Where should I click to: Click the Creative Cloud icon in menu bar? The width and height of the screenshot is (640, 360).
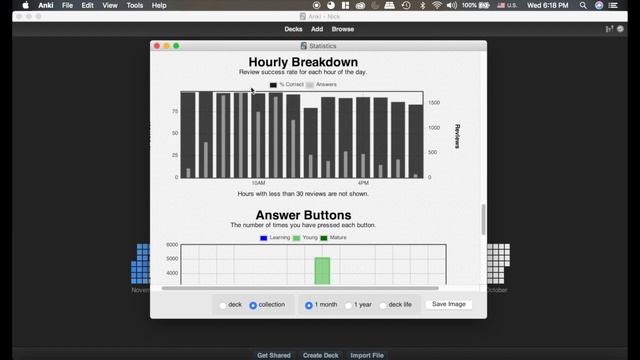(x=360, y=5)
